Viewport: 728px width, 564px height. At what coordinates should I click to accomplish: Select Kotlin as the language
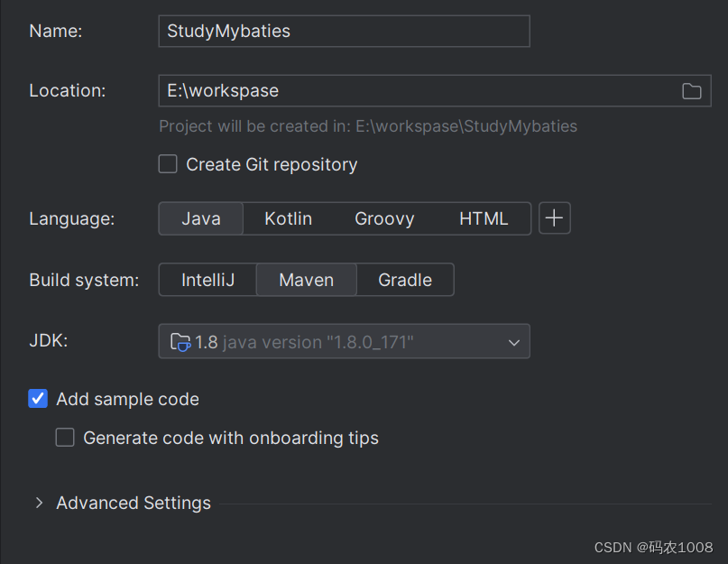288,218
